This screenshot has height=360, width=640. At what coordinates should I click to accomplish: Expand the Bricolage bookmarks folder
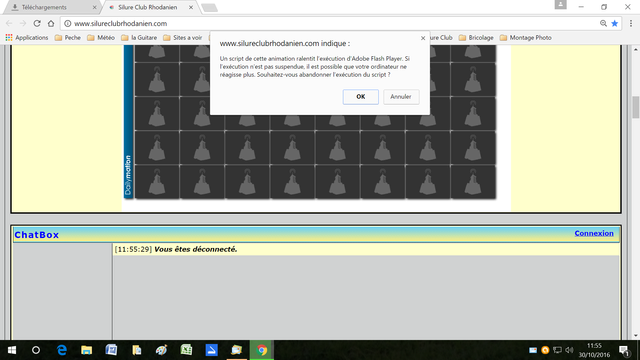[x=476, y=38]
